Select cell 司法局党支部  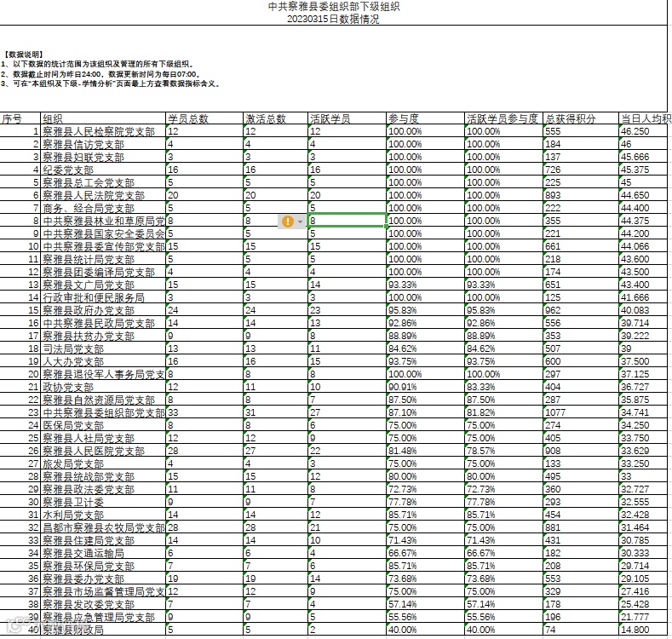tap(103, 348)
